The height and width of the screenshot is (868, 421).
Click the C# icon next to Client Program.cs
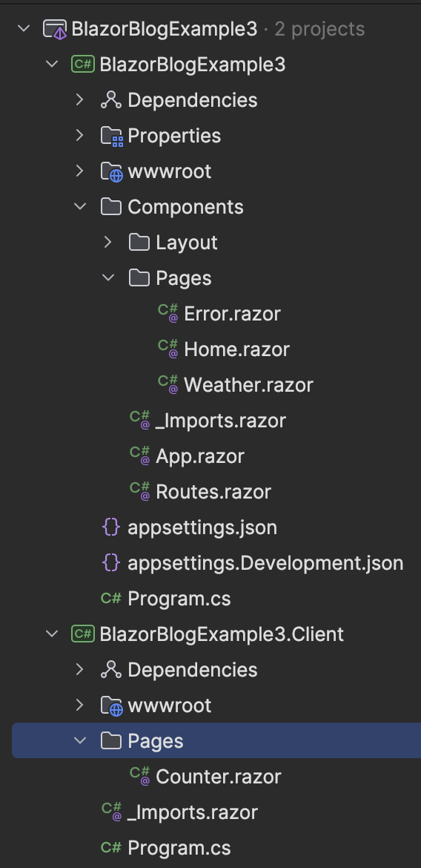point(111,847)
